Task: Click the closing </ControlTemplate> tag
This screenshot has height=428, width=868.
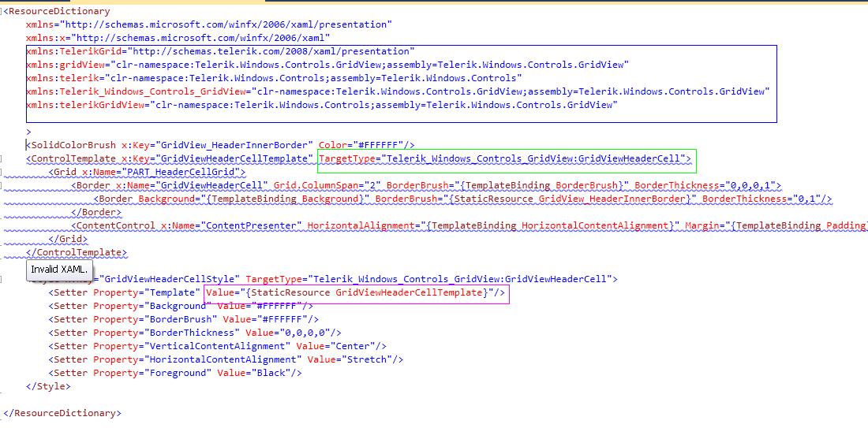Action: [77, 252]
